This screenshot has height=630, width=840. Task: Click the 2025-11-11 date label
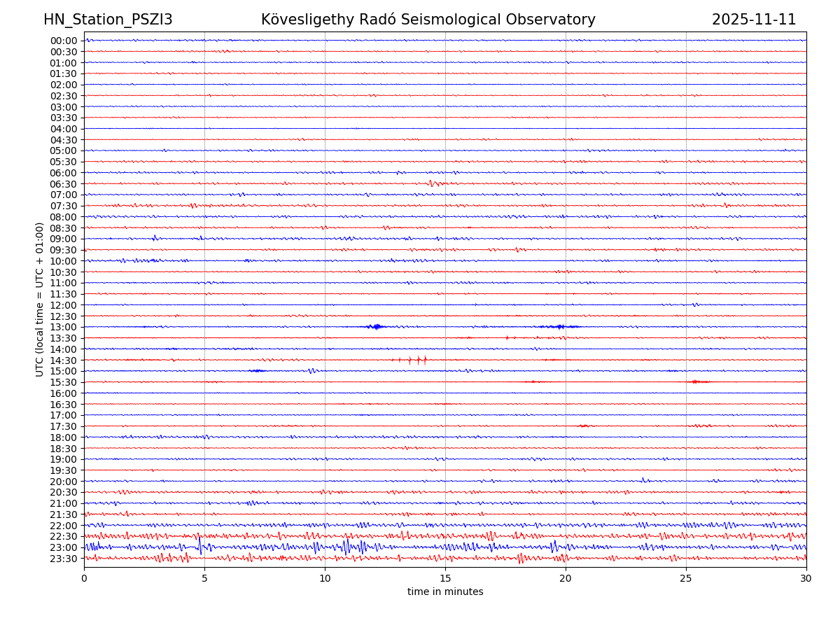(754, 20)
